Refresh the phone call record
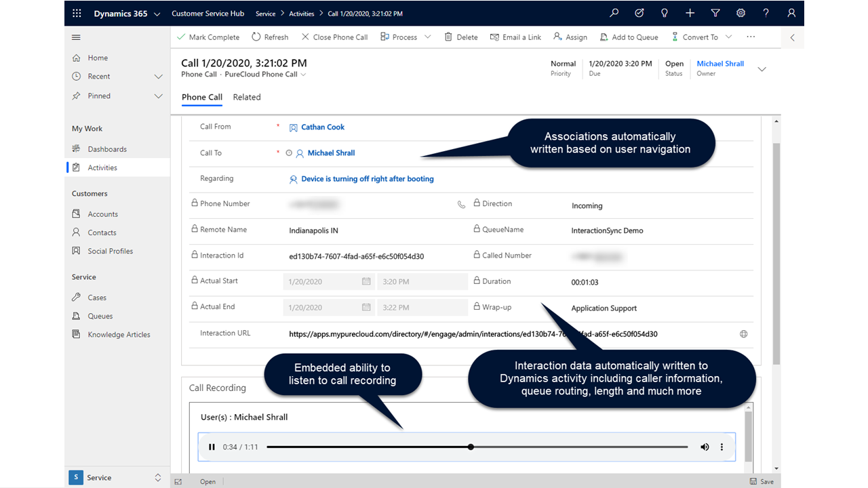Viewport: 868px width, 488px height. pos(270,37)
